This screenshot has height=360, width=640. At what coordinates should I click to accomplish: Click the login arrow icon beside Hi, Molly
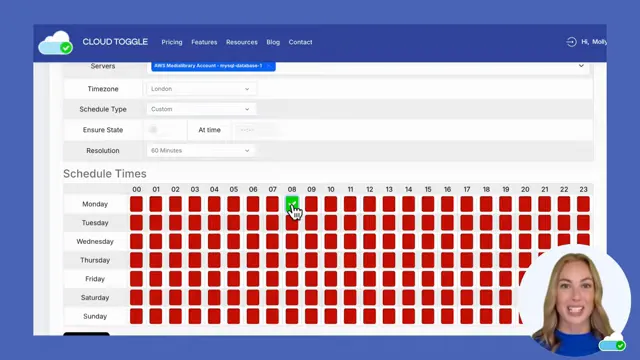(571, 42)
